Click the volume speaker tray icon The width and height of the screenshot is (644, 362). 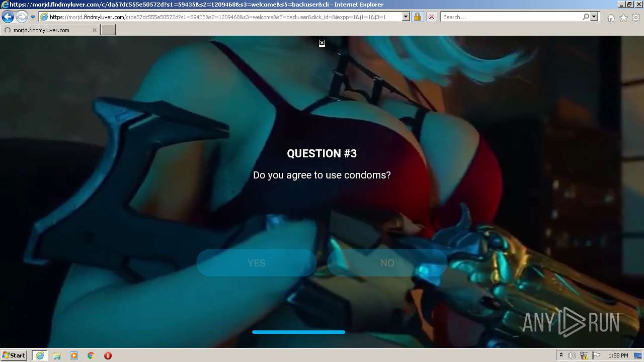tap(572, 355)
